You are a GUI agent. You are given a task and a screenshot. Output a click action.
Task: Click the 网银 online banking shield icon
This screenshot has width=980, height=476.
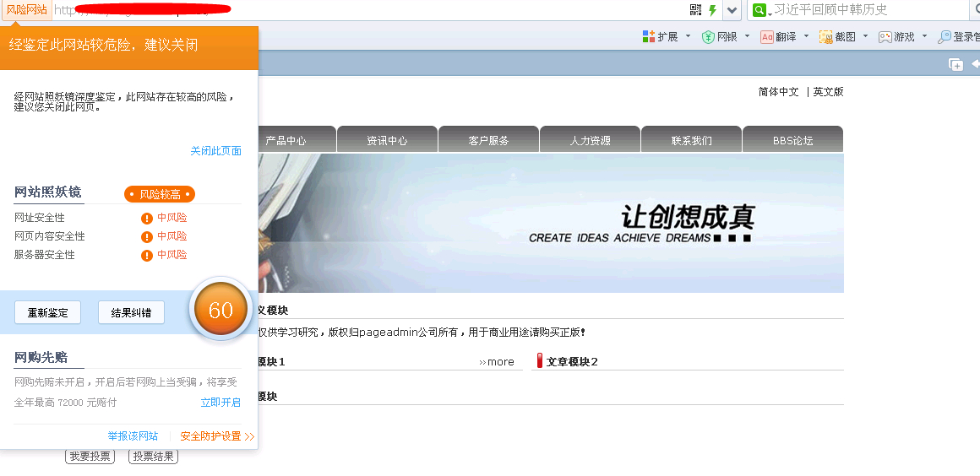point(709,36)
